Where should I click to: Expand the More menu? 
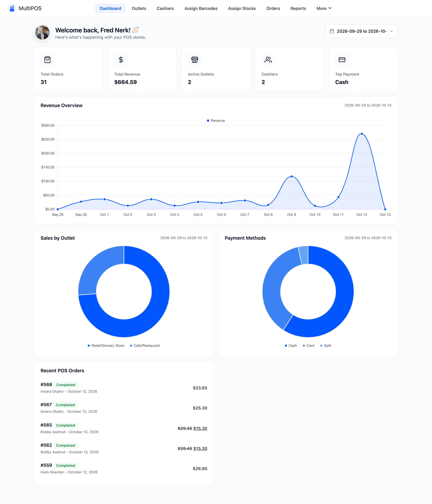pyautogui.click(x=324, y=8)
